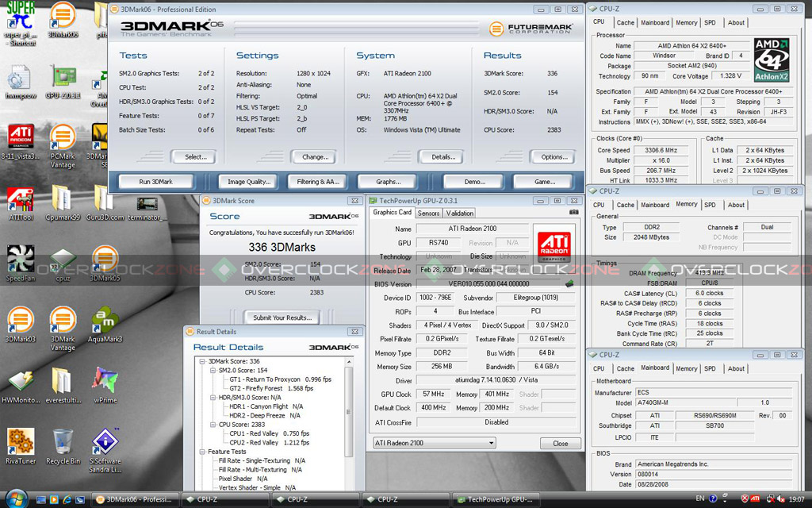Click Run 3DMark button
812x508 pixels.
click(156, 182)
